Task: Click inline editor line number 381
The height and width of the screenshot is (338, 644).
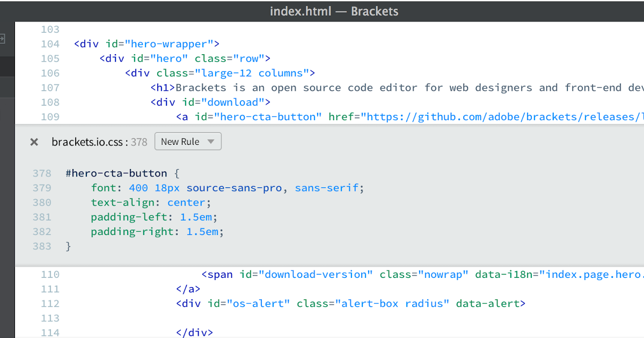Action: coord(42,217)
